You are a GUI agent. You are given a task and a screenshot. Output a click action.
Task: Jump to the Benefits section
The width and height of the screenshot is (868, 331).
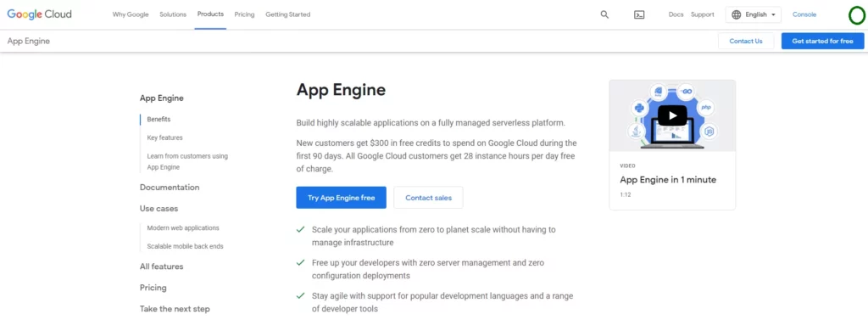pyautogui.click(x=159, y=119)
